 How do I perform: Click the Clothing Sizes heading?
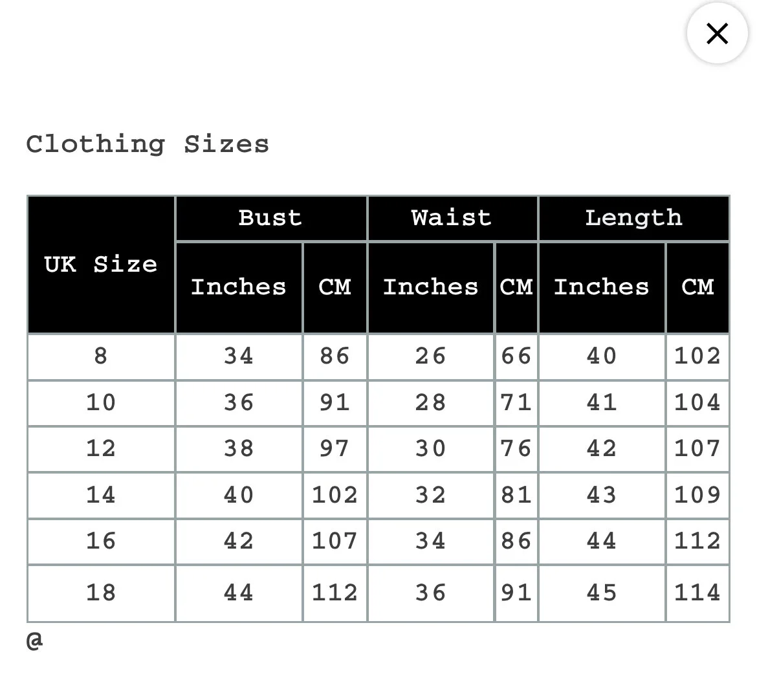coord(148,144)
